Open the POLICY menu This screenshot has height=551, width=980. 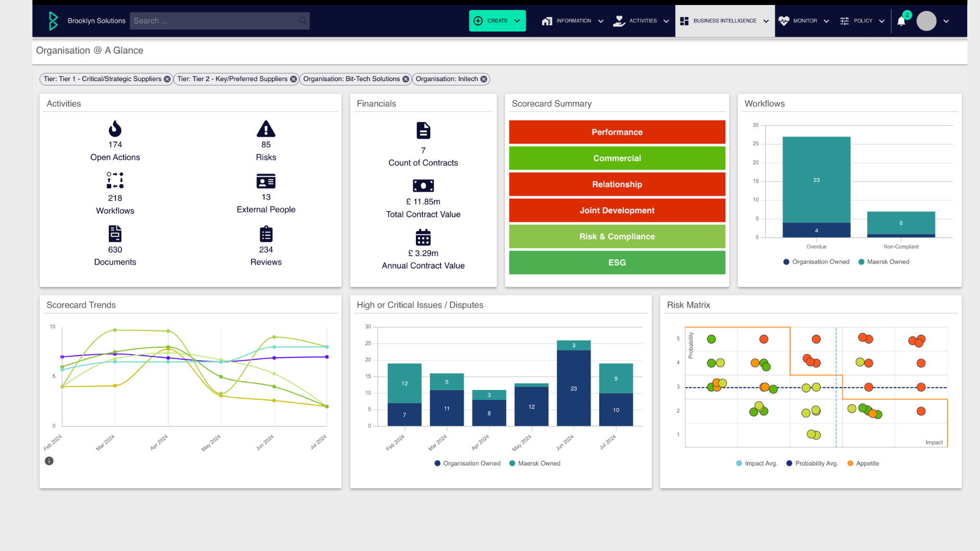pyautogui.click(x=862, y=21)
